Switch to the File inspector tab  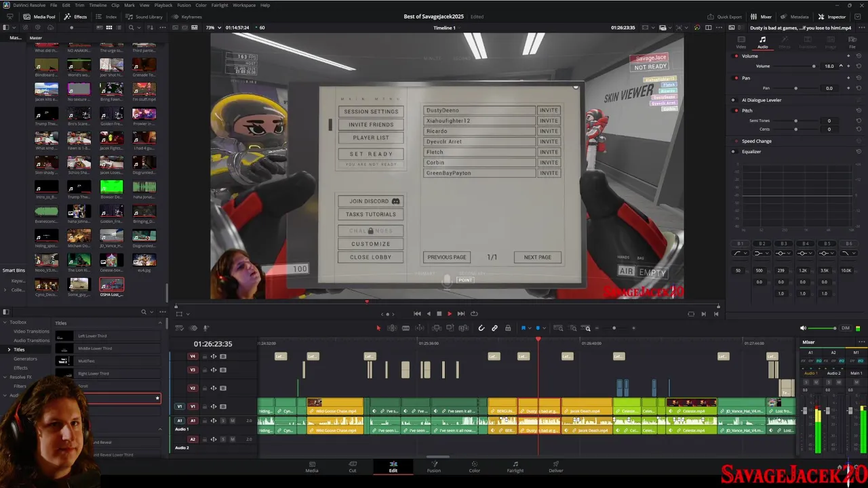852,43
